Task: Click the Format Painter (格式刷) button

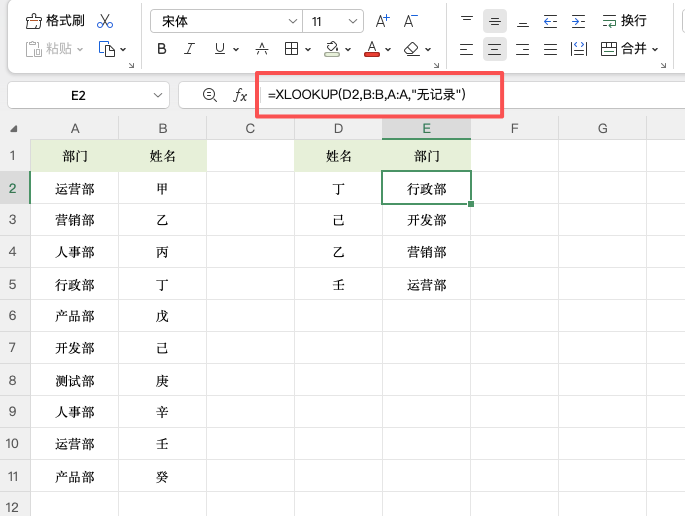Action: click(55, 21)
